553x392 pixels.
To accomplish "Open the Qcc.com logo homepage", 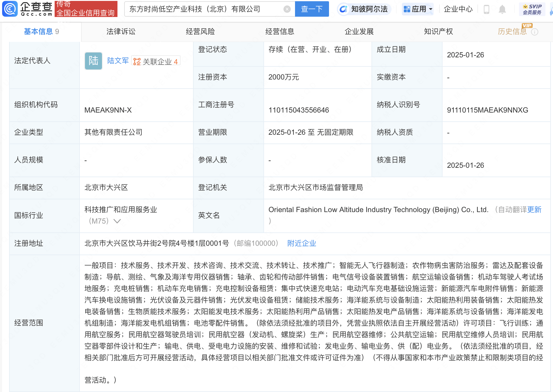I will [x=28, y=8].
